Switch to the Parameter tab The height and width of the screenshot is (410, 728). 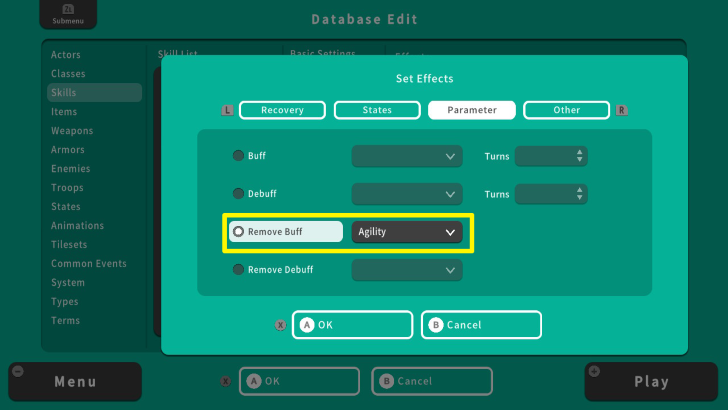[x=472, y=110]
